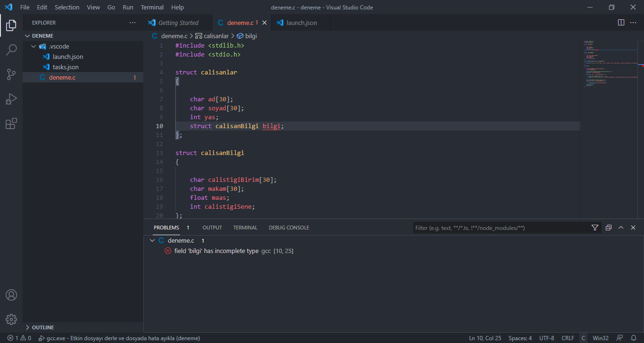644x343 pixels.
Task: Click the Problems filter input field
Action: 501,228
